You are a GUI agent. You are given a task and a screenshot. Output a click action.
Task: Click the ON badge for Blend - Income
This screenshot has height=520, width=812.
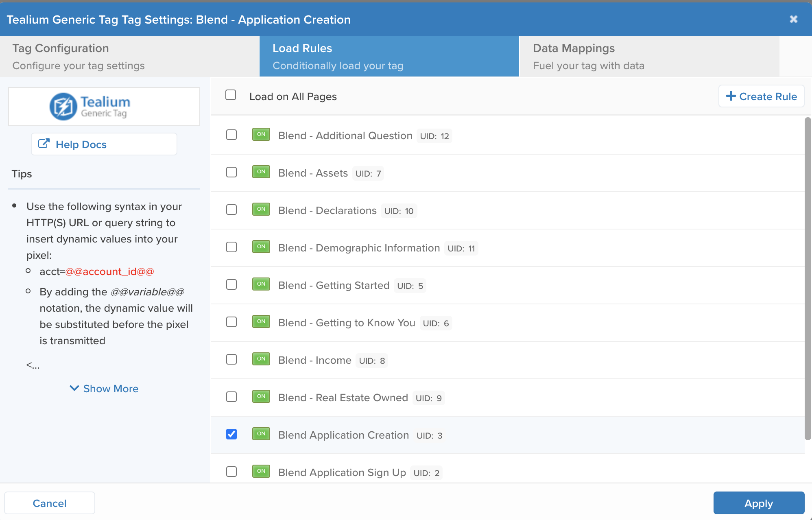click(x=261, y=359)
